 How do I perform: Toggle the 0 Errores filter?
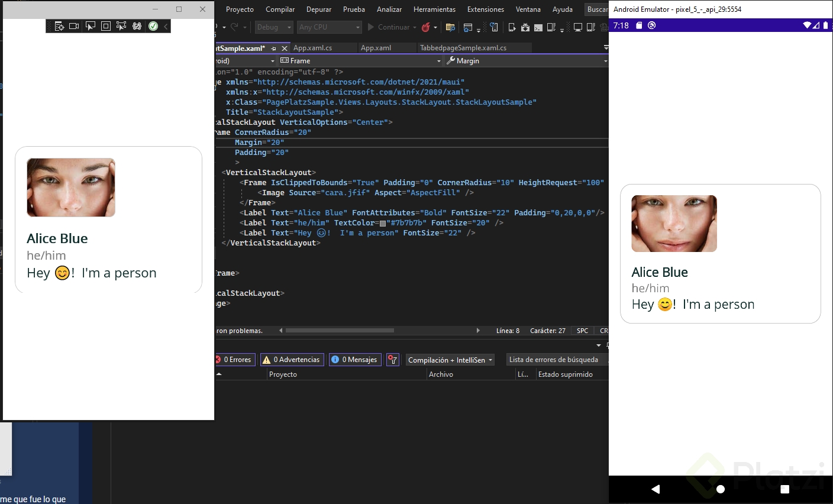[x=235, y=360]
